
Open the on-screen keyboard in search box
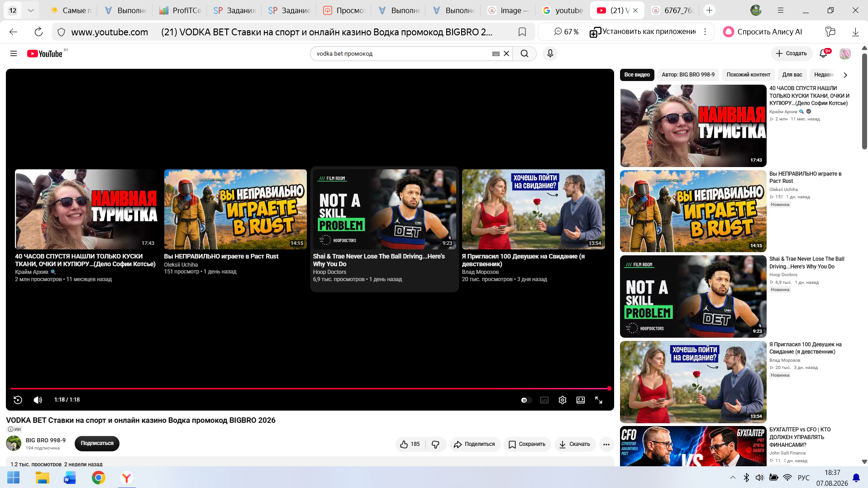click(x=496, y=53)
